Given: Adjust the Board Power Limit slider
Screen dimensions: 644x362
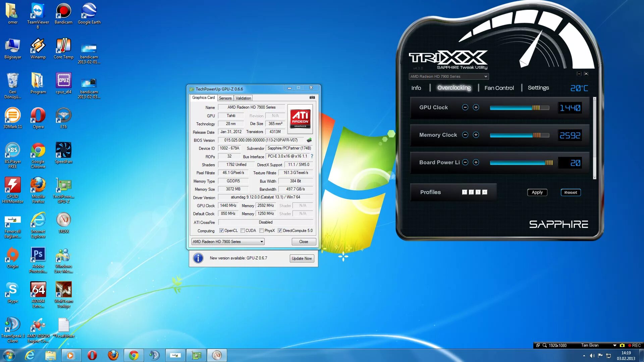Looking at the screenshot, I should (521, 163).
